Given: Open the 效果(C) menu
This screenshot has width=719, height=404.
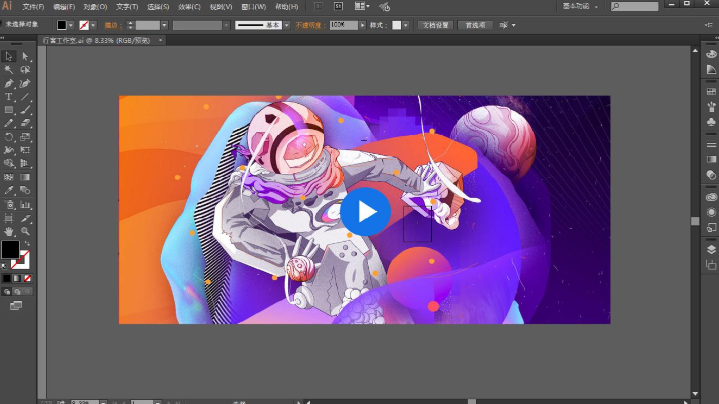Looking at the screenshot, I should coord(191,7).
